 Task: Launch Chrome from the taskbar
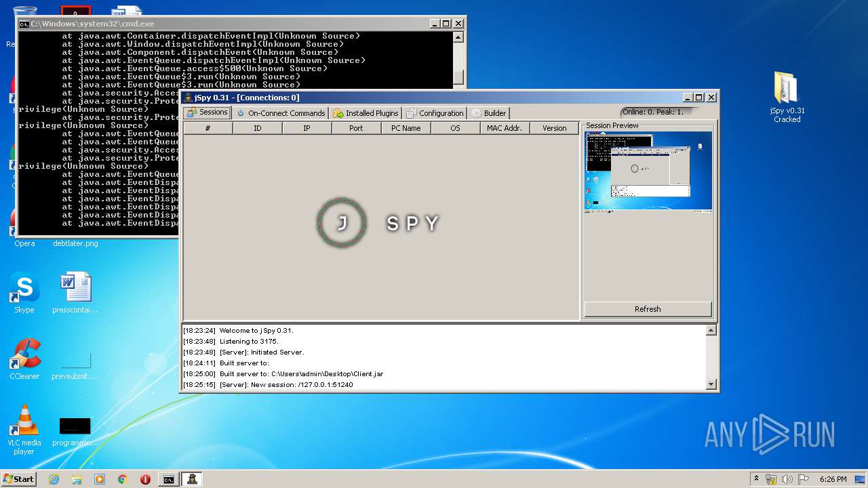click(123, 479)
